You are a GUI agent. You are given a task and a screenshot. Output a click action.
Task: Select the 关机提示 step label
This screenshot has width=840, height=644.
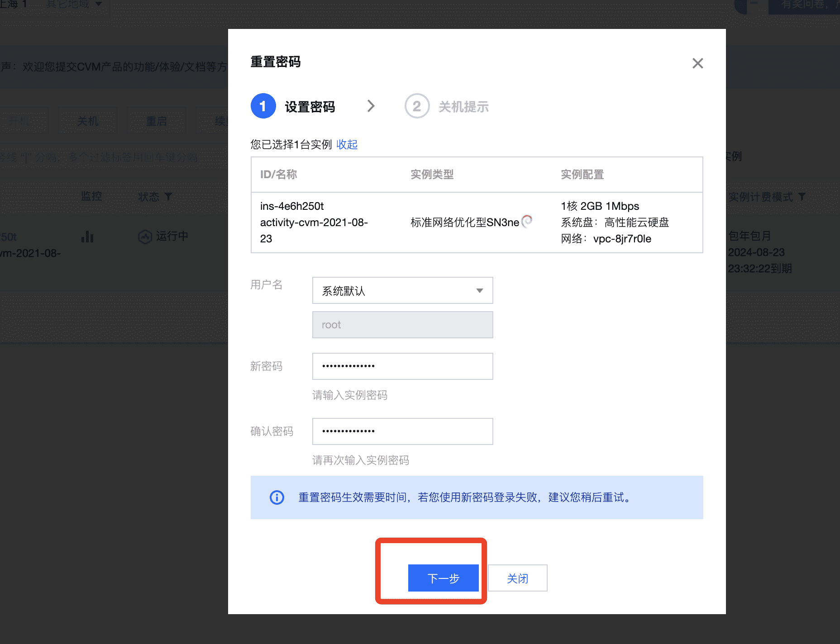[463, 107]
